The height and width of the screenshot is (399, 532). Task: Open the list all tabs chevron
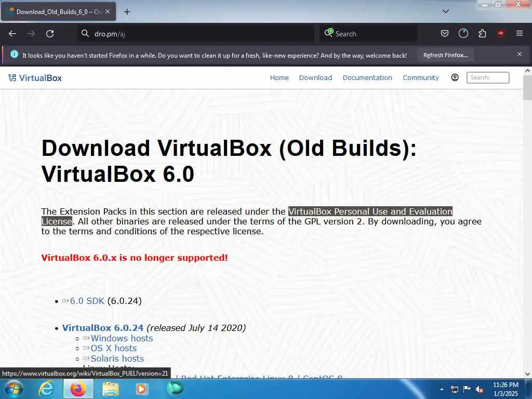(x=446, y=11)
